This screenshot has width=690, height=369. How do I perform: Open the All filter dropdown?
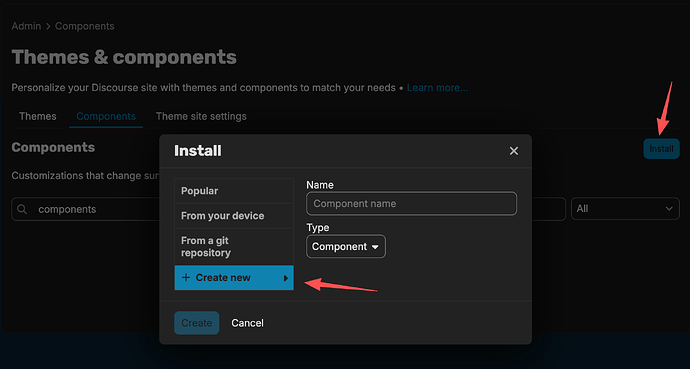coord(625,209)
